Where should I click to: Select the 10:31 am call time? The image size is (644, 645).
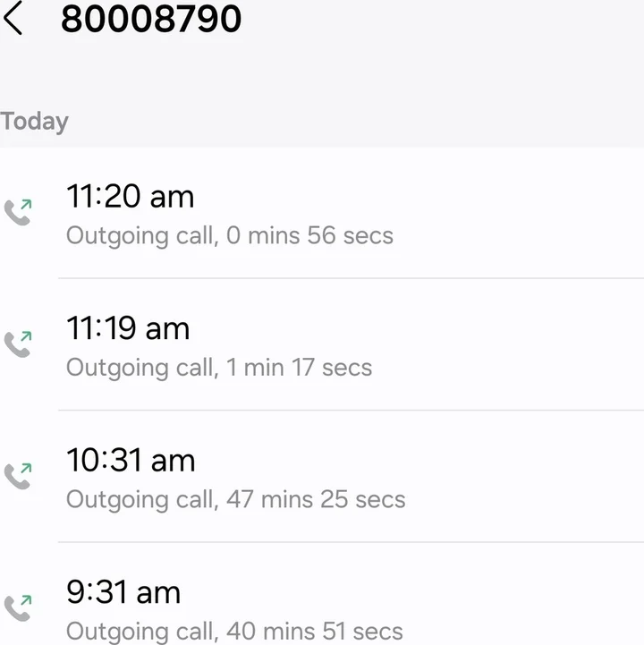(131, 460)
